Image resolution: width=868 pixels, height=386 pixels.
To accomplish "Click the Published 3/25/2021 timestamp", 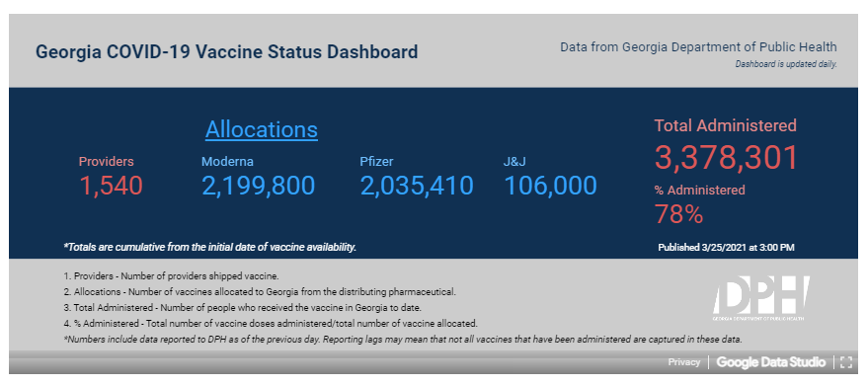I will [726, 248].
